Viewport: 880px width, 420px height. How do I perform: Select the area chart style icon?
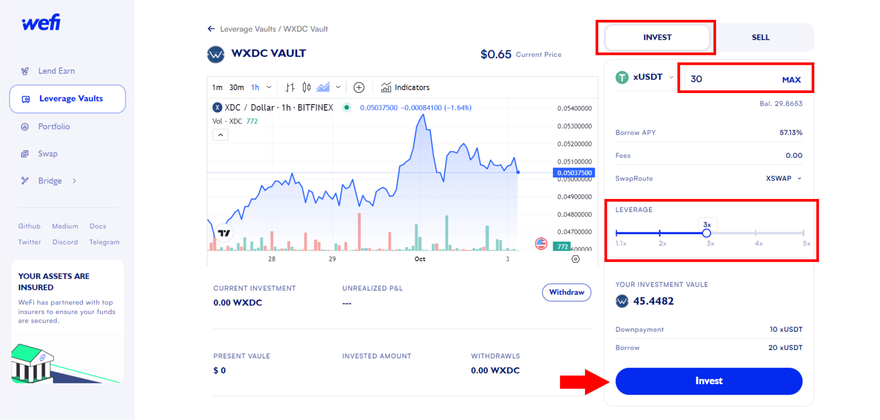click(x=323, y=88)
